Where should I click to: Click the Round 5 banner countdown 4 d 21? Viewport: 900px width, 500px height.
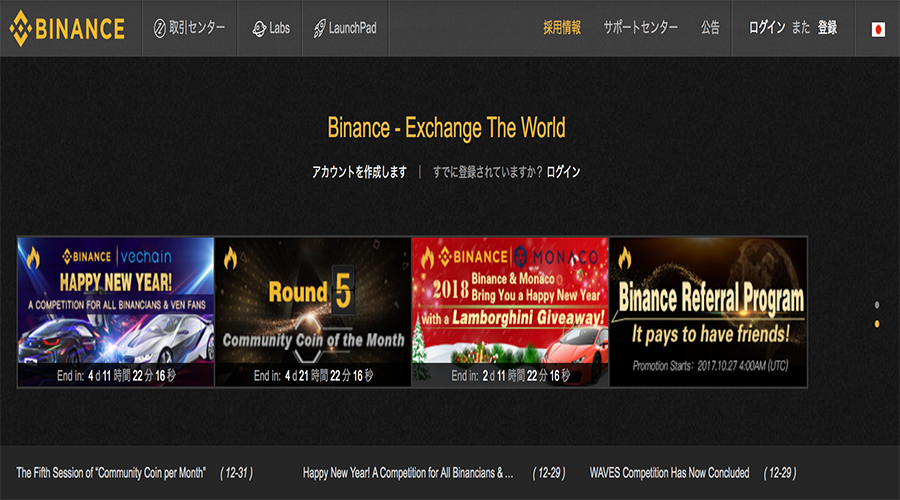[x=313, y=375]
